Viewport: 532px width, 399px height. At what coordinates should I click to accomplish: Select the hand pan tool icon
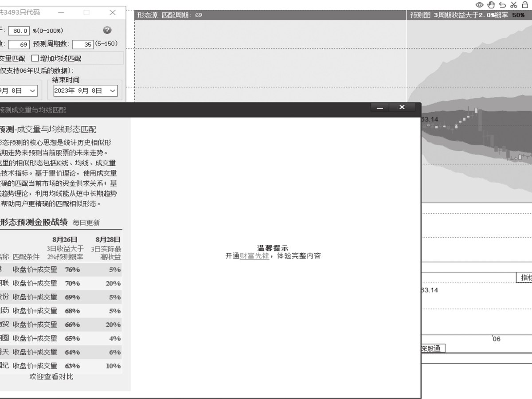491,5
